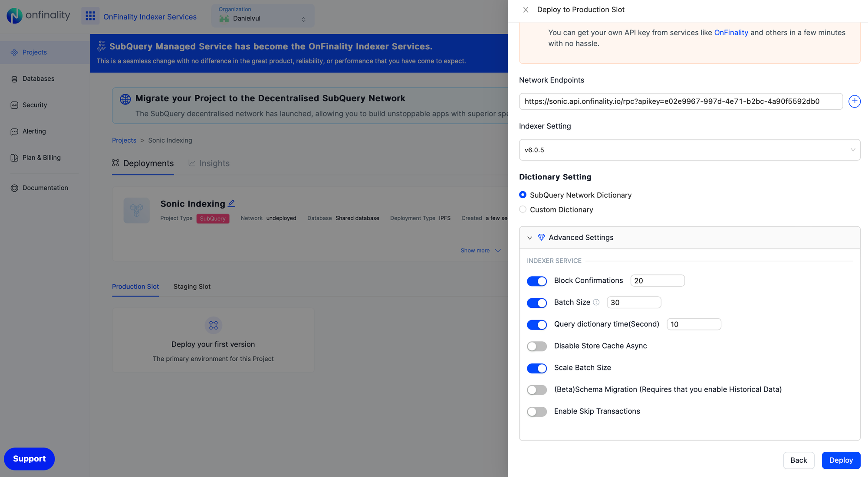Switch to the Staging Slot tab
Screen dimensions: 868x477
pos(192,287)
